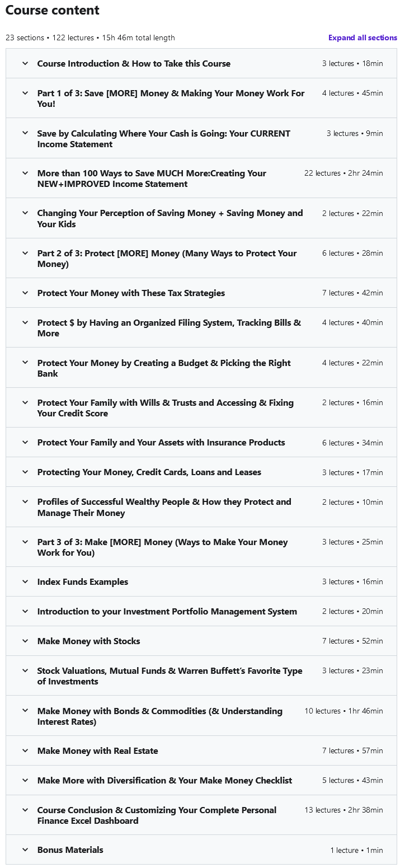This screenshot has height=868, width=400.
Task: Open the Tax Strategies section title
Action: click(x=131, y=293)
